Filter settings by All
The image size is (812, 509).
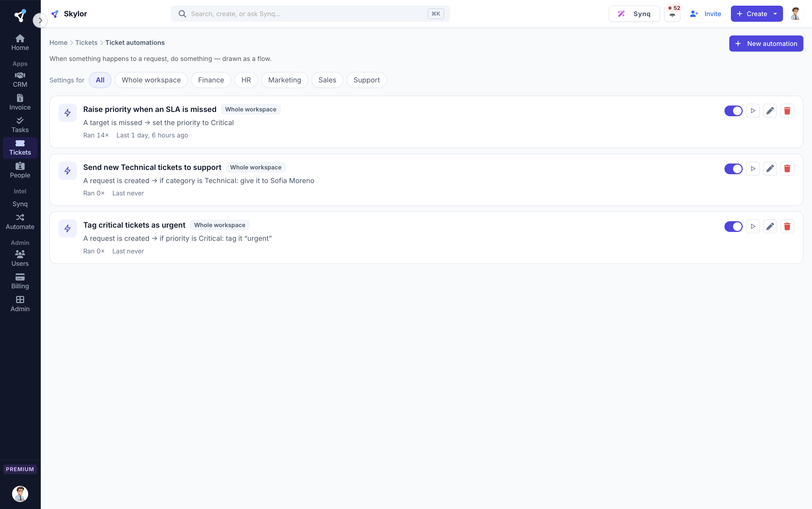point(100,80)
